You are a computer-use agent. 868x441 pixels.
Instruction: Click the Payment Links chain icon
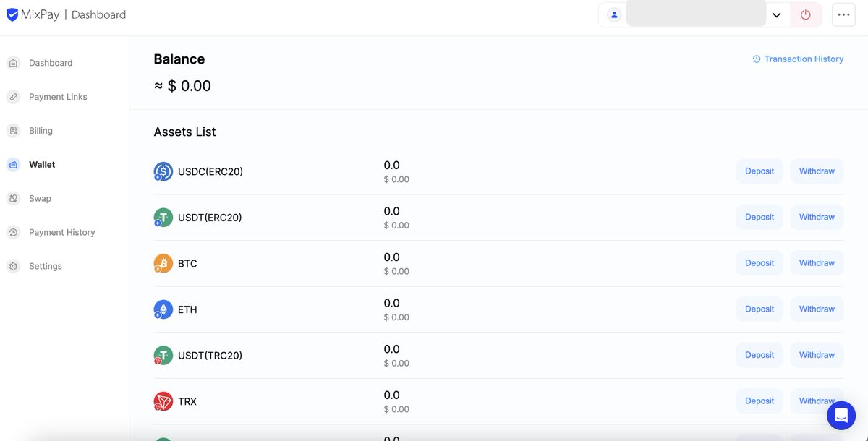(x=13, y=97)
